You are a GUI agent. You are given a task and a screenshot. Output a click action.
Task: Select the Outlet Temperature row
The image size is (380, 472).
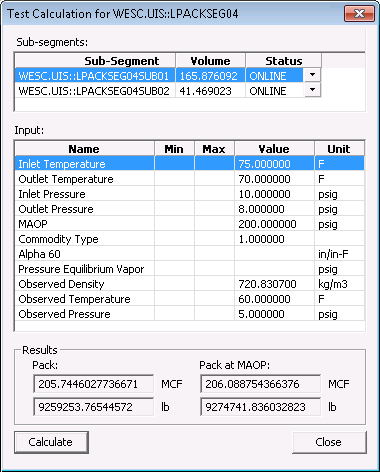tap(190, 179)
